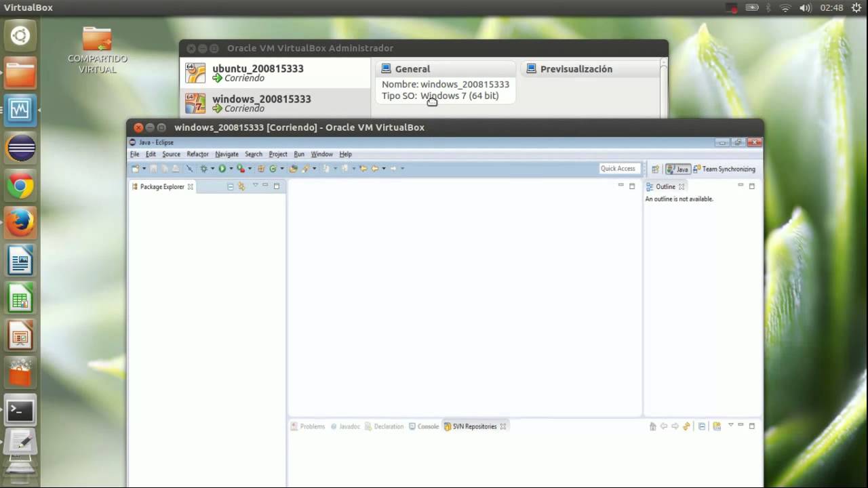Screen dimensions: 868x488
Task: Click the Home icon in SVN Repositories toolbar
Action: point(653,426)
